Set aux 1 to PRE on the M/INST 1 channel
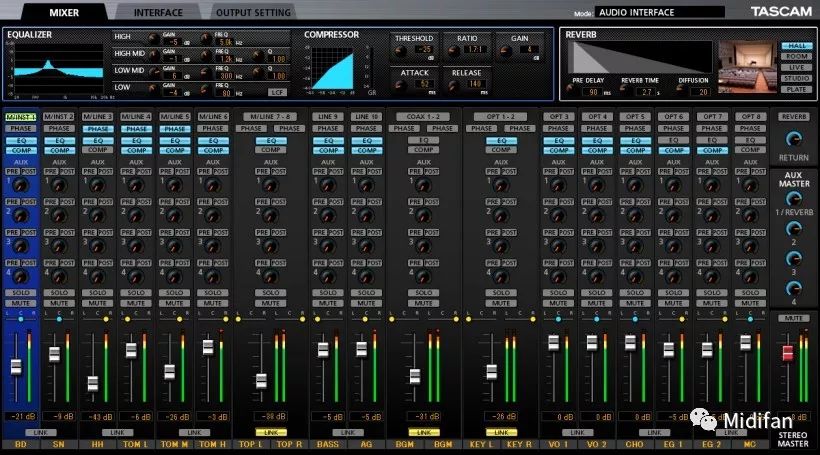The width and height of the screenshot is (820, 455). click(13, 172)
